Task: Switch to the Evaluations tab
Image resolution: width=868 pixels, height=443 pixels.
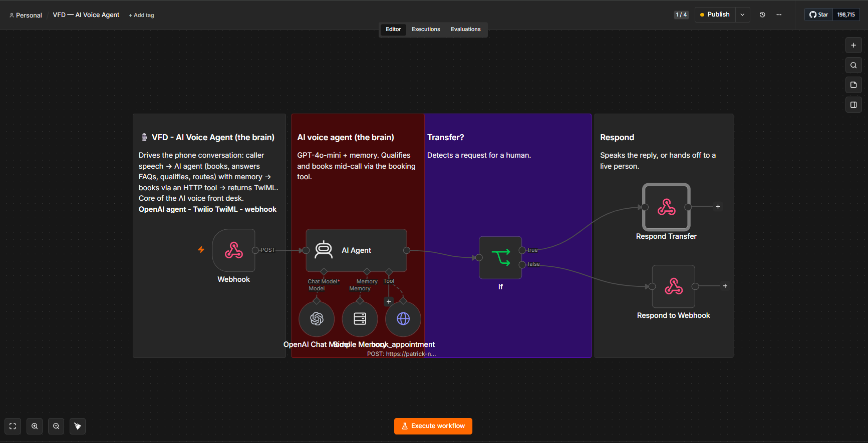Action: pos(465,29)
